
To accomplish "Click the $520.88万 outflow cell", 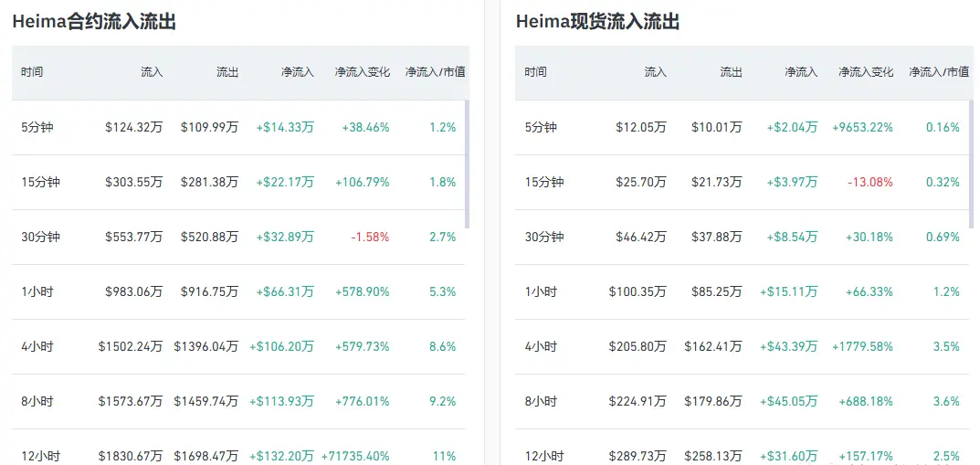I will coord(209,237).
